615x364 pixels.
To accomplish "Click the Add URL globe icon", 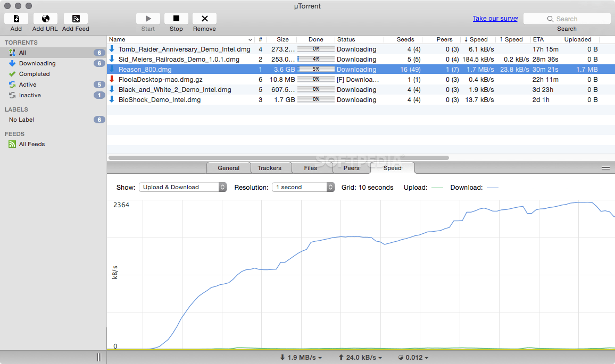I will click(46, 19).
